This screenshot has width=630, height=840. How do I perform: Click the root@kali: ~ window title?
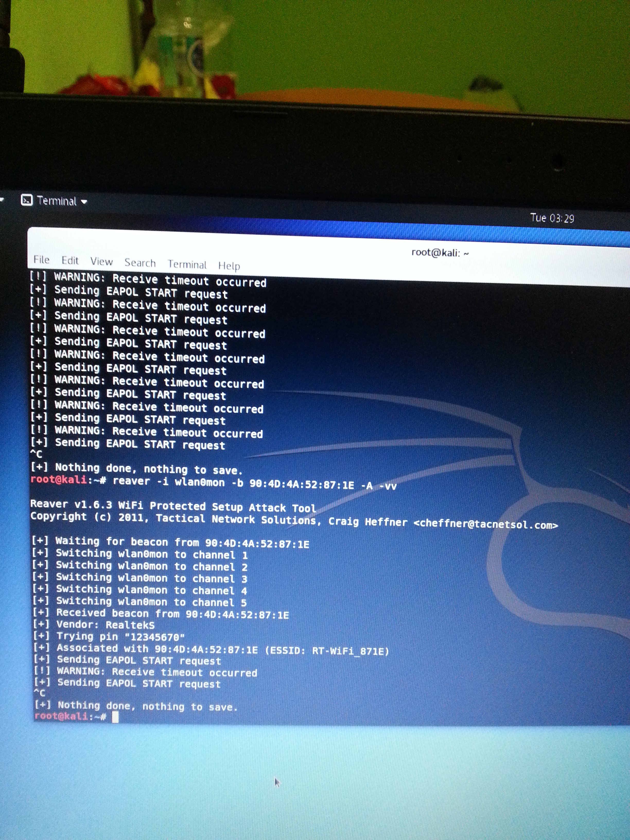440,253
